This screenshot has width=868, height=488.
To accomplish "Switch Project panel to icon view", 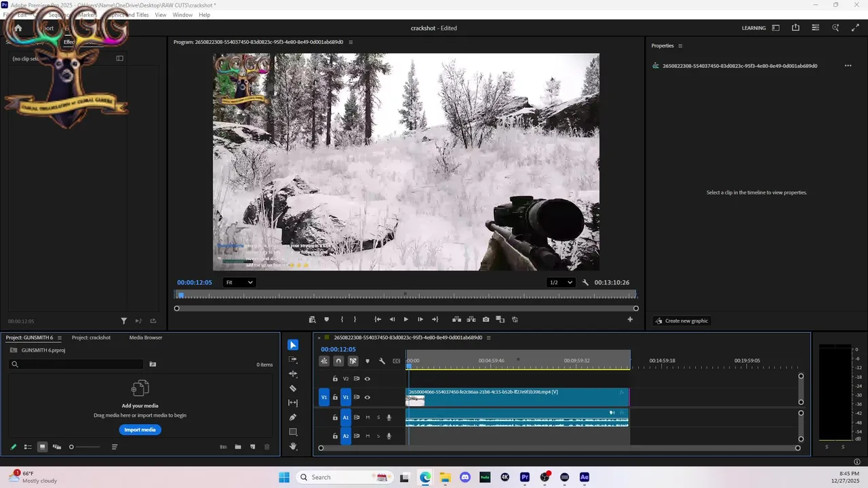I will [42, 447].
